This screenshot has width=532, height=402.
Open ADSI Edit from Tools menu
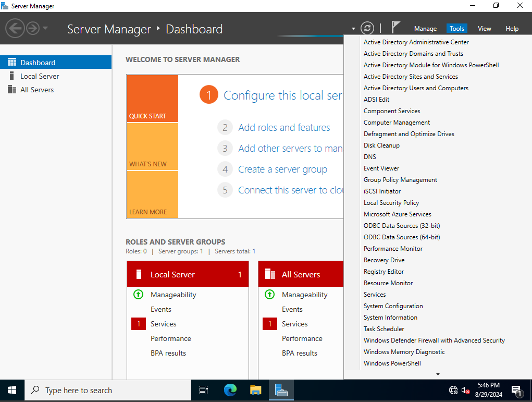[376, 100]
